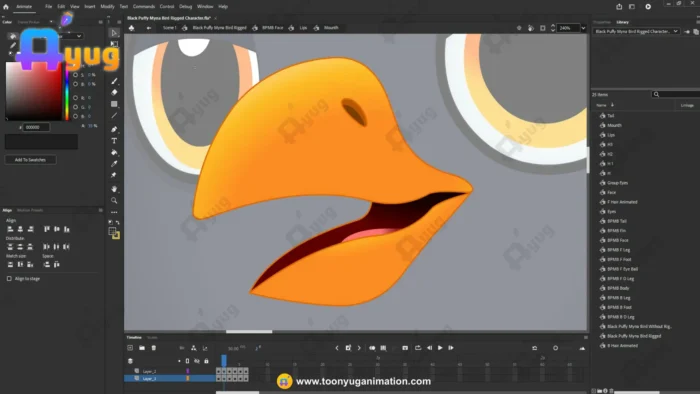Select the Eraser tool
The width and height of the screenshot is (700, 394).
click(x=114, y=92)
